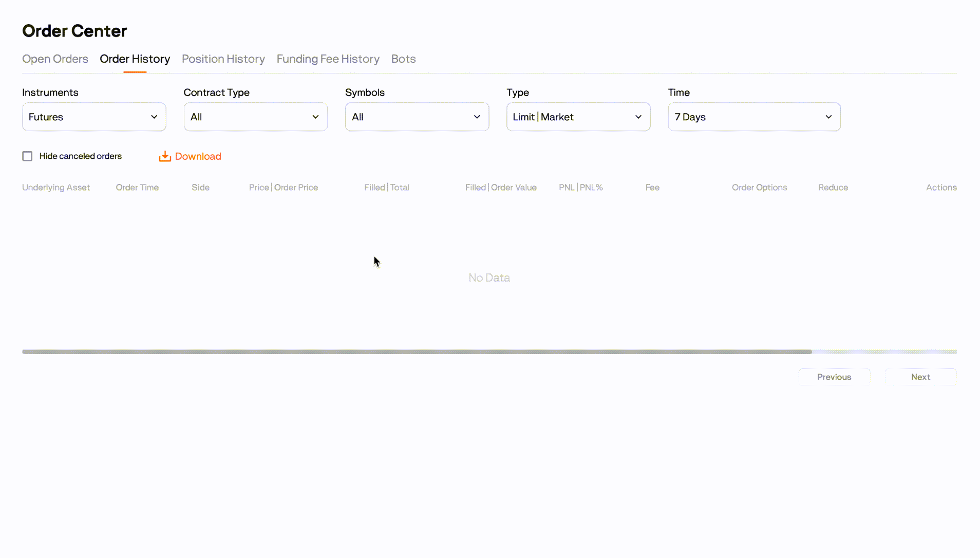Click the Type dropdown arrow
Viewport: 980px width, 558px height.
point(638,117)
